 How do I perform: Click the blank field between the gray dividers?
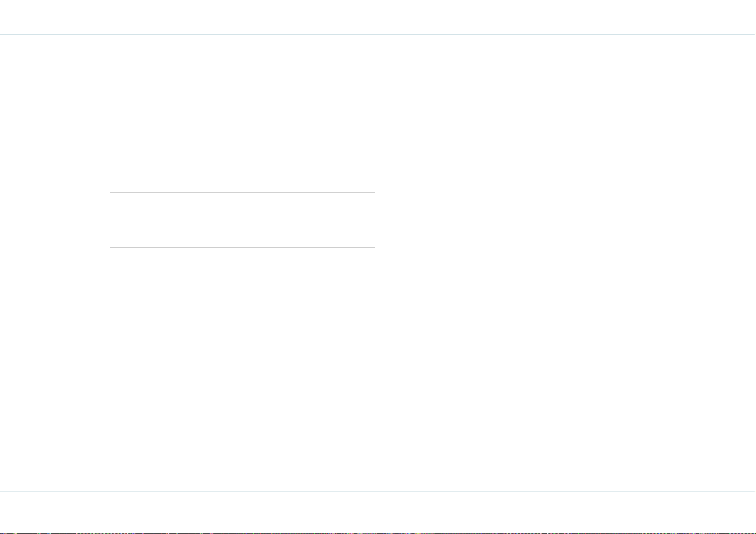click(242, 220)
